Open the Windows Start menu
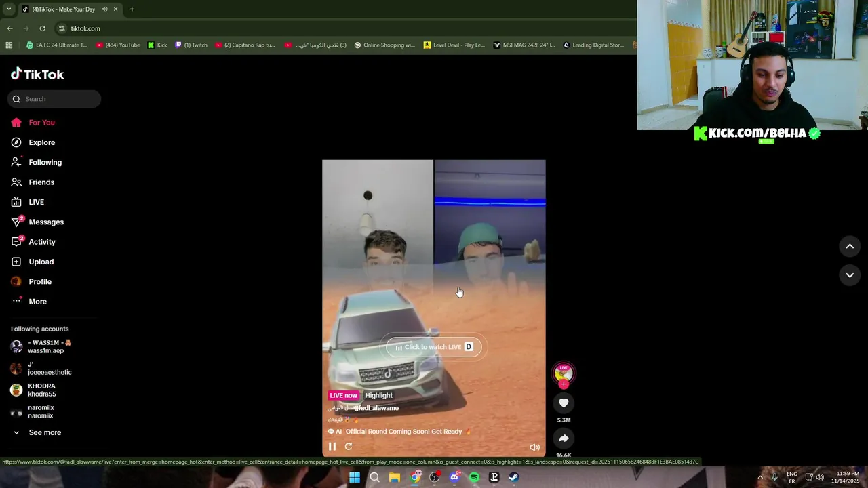This screenshot has width=868, height=488. 354,477
